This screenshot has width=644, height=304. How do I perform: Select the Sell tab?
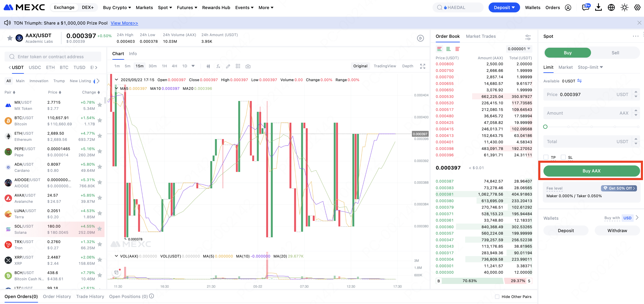click(x=615, y=53)
